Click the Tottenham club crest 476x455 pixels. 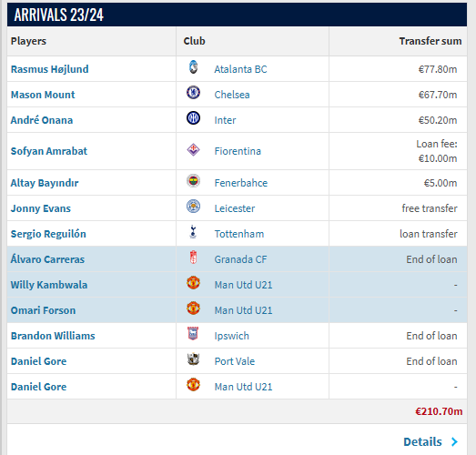(193, 232)
